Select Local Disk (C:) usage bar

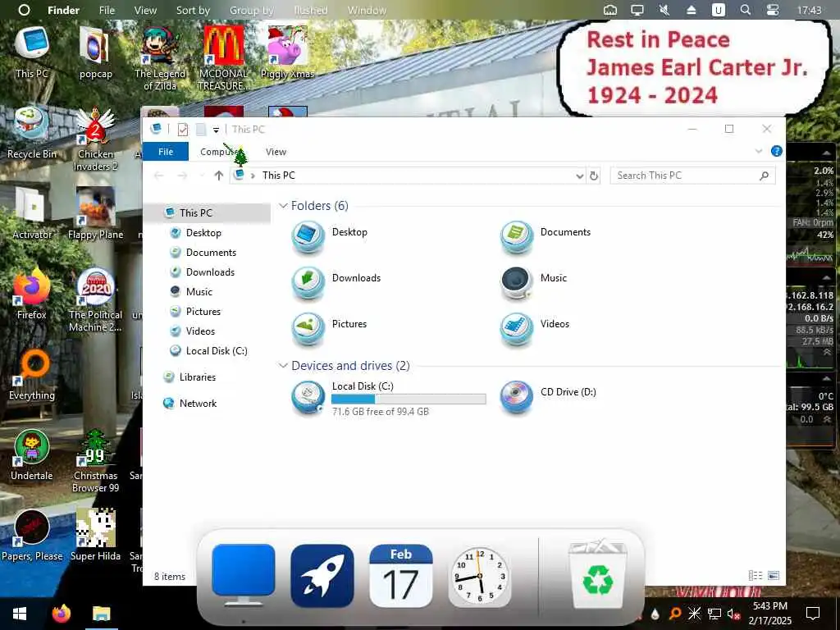409,399
